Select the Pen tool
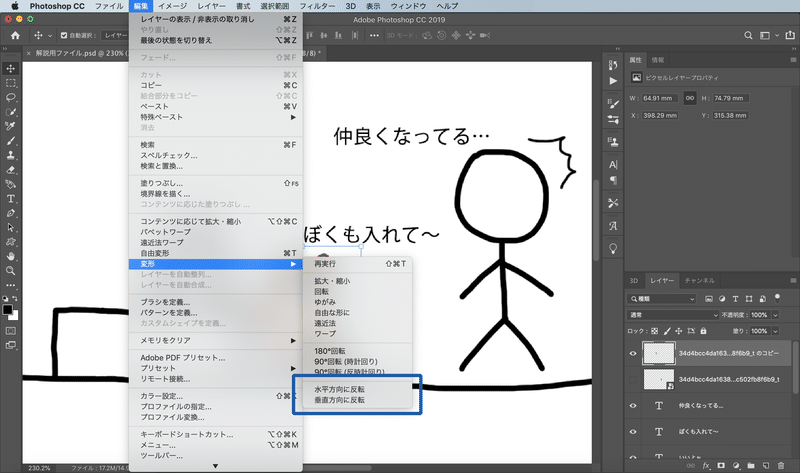The height and width of the screenshot is (473, 800). [11, 213]
